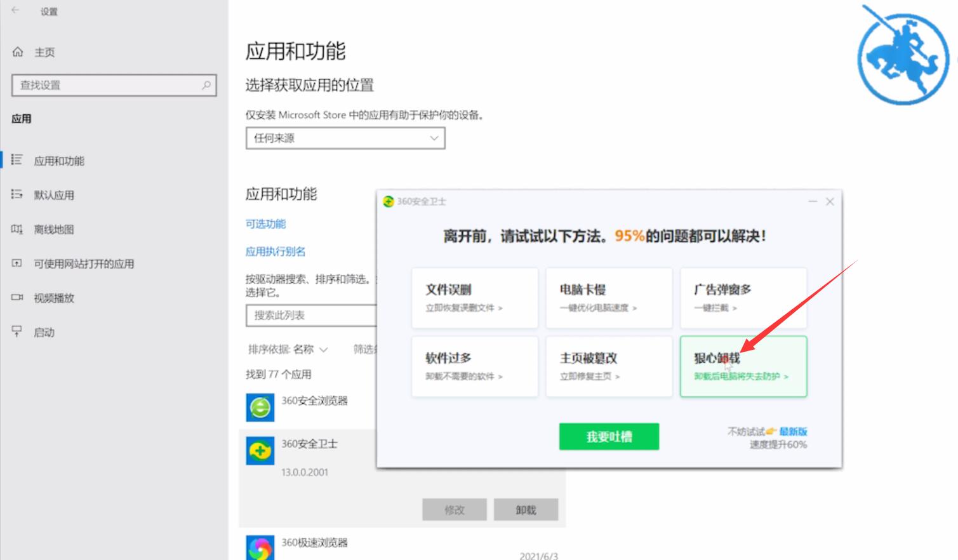Open the 排序依据: 名称 sort dropdown
The height and width of the screenshot is (560, 958).
(x=288, y=349)
